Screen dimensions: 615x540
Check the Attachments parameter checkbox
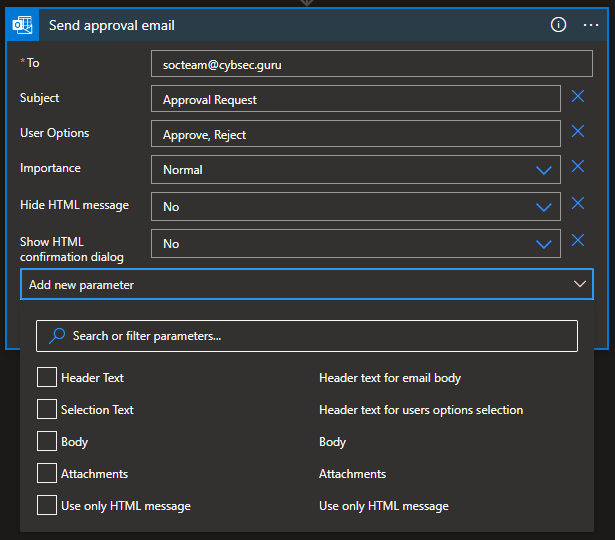[x=46, y=474]
